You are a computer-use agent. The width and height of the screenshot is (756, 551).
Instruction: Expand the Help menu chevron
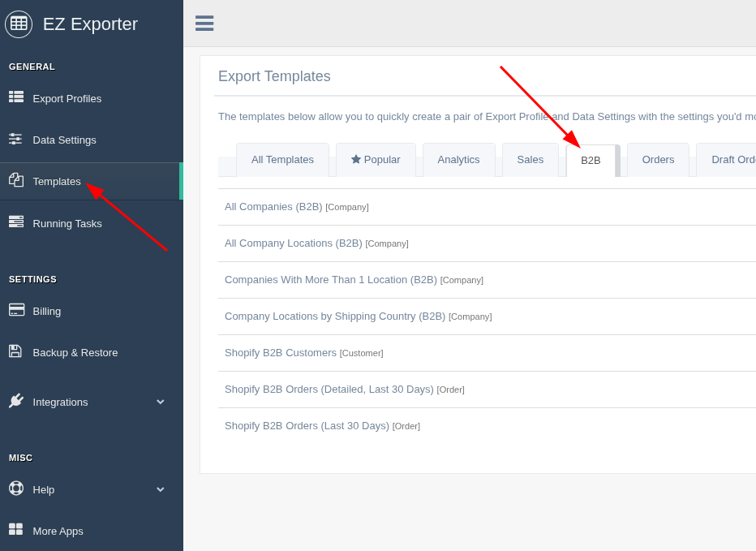161,489
